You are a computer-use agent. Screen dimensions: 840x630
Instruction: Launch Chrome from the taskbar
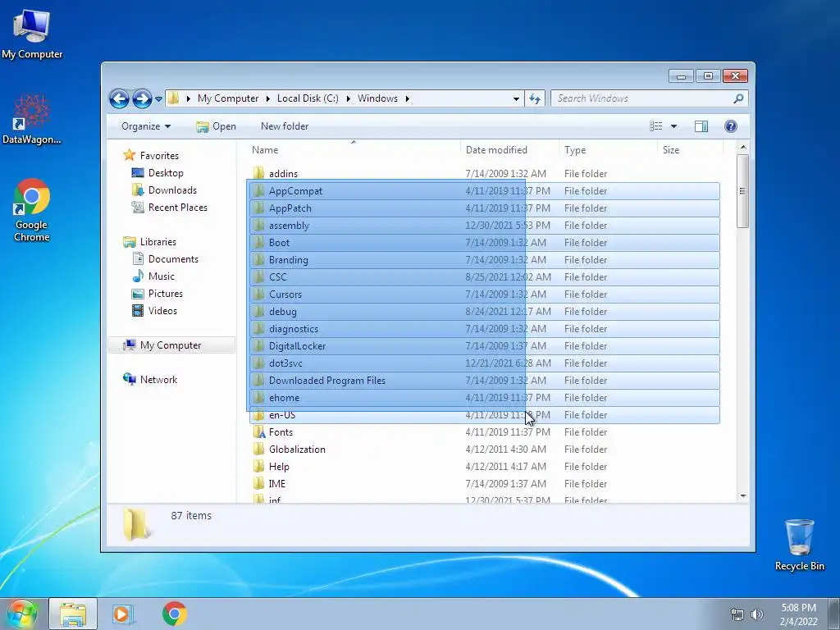175,614
